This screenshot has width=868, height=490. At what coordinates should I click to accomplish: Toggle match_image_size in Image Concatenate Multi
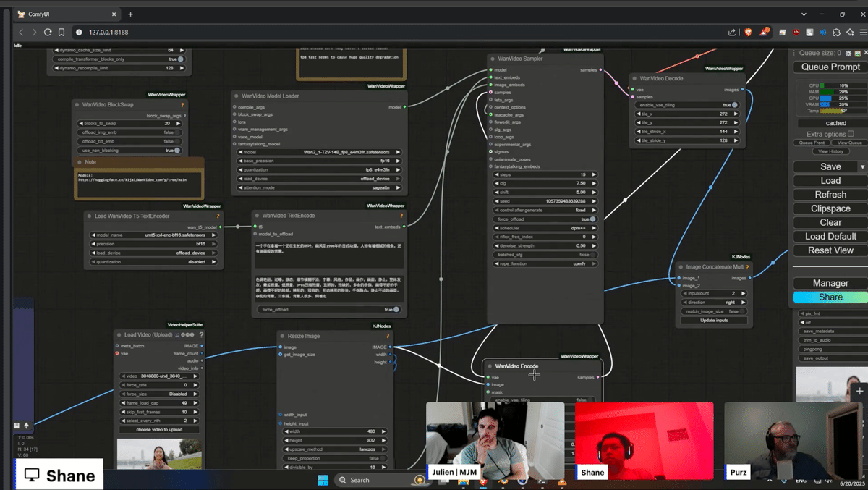(713, 311)
